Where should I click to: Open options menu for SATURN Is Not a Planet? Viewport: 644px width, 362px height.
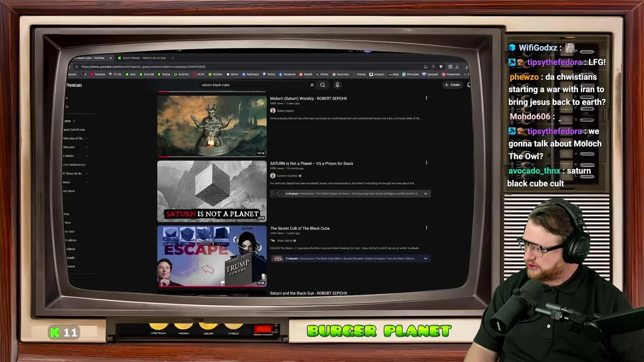[426, 163]
